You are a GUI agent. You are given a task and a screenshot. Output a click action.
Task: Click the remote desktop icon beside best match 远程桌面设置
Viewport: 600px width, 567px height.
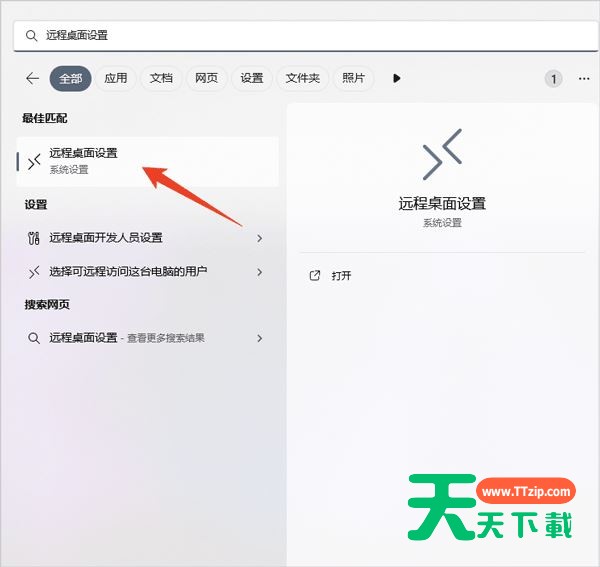pos(34,162)
